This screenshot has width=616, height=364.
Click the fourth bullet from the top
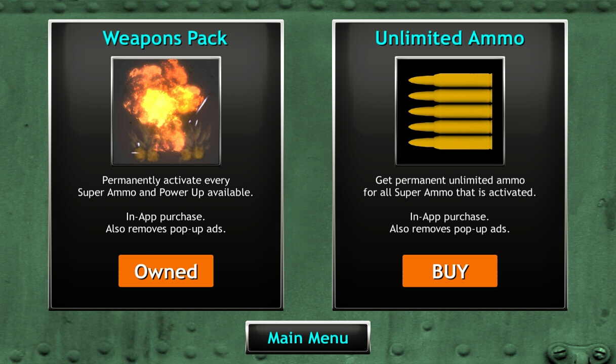pyautogui.click(x=450, y=127)
